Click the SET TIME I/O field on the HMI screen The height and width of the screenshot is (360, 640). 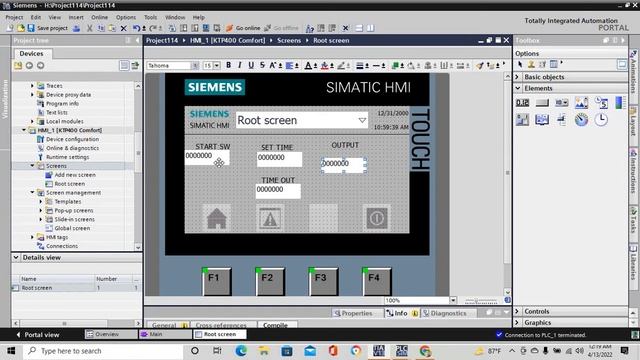tap(280, 159)
